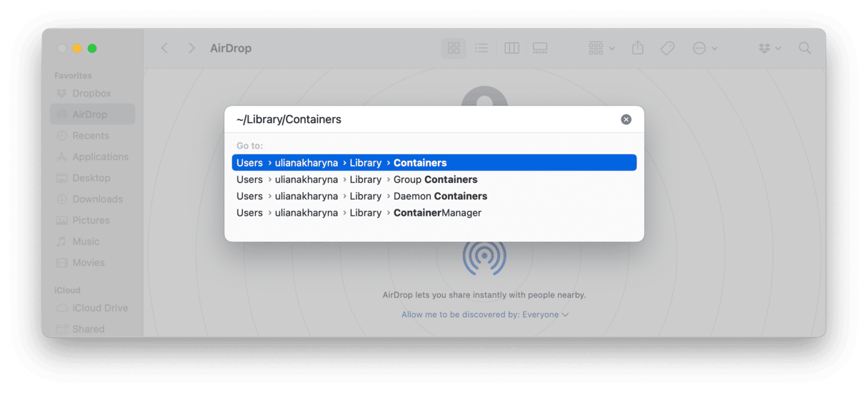Switch to gallery view

point(540,49)
